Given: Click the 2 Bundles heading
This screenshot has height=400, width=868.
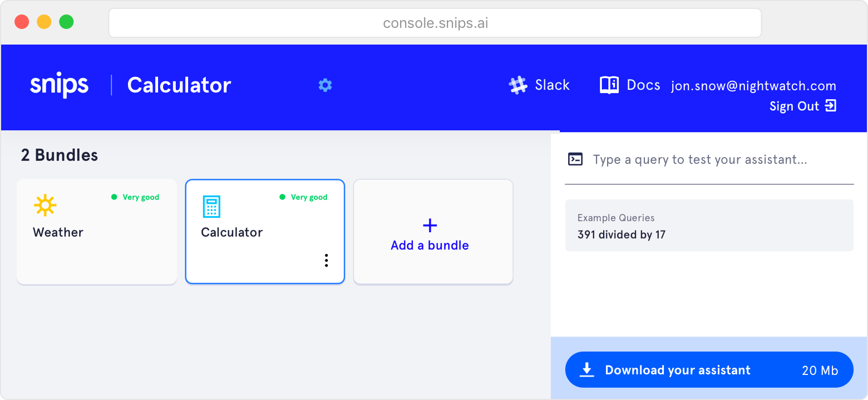Looking at the screenshot, I should pyautogui.click(x=60, y=155).
